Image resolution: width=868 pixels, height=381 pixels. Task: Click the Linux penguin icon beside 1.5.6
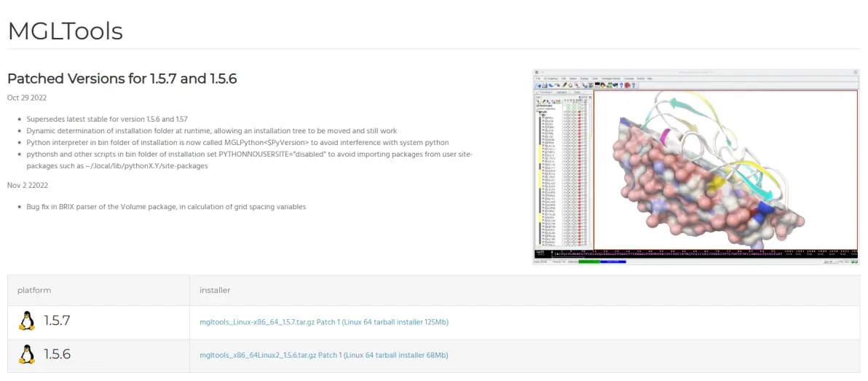pos(27,355)
